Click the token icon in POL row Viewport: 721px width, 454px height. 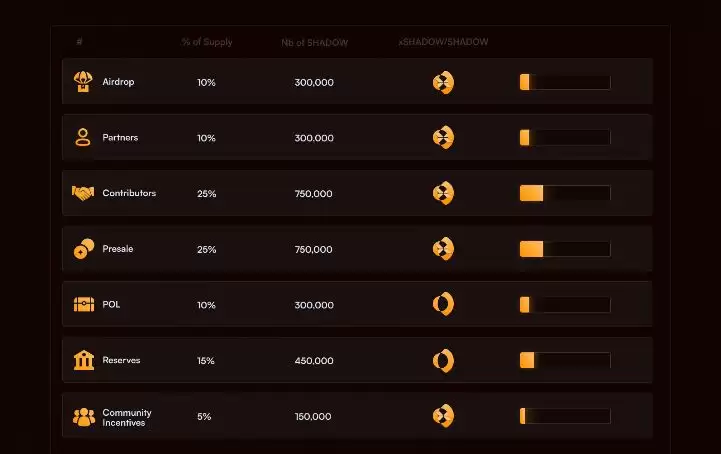click(443, 304)
